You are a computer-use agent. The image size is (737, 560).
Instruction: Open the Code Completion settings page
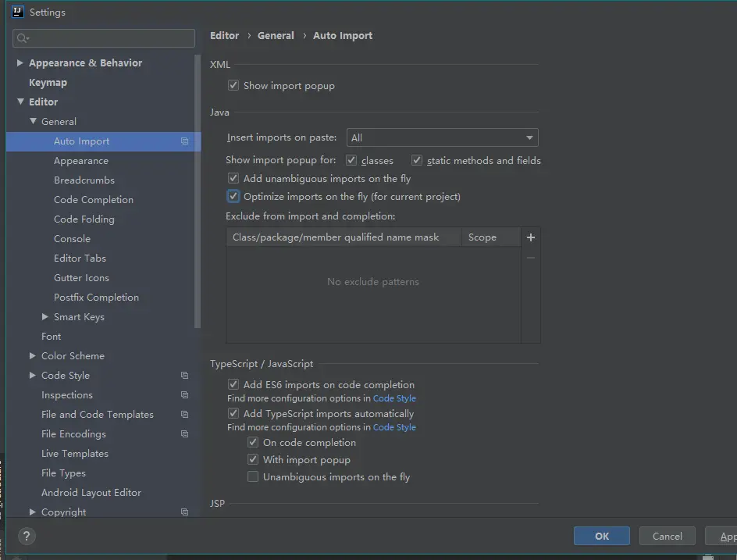click(x=94, y=200)
